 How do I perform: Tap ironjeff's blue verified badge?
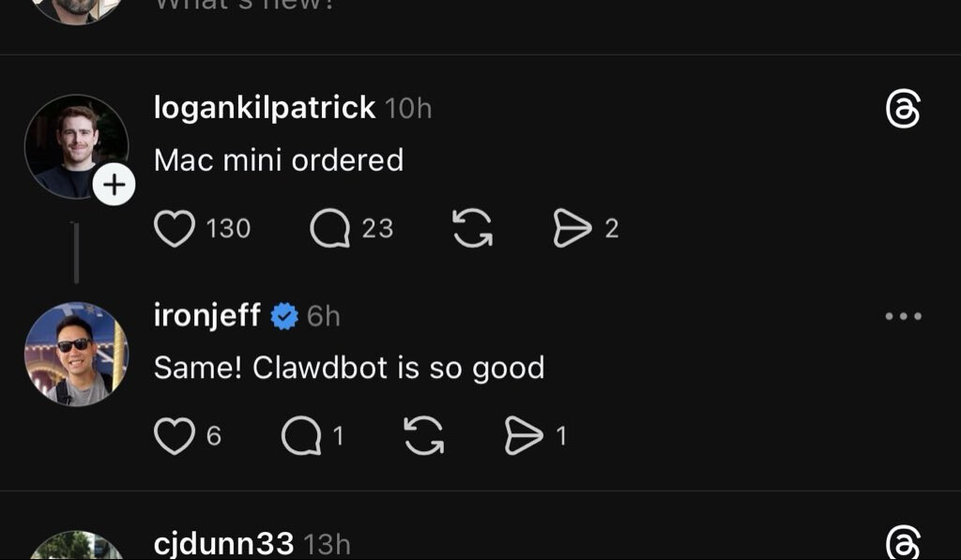click(x=284, y=317)
